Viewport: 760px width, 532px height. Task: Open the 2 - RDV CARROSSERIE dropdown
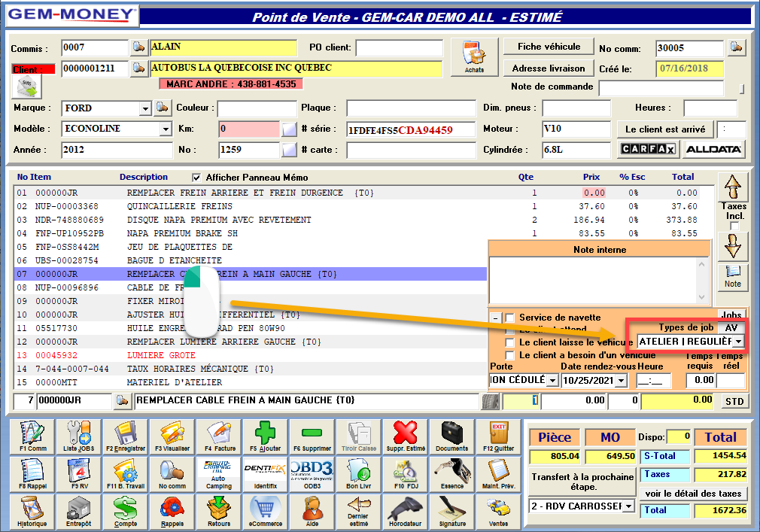(x=628, y=506)
